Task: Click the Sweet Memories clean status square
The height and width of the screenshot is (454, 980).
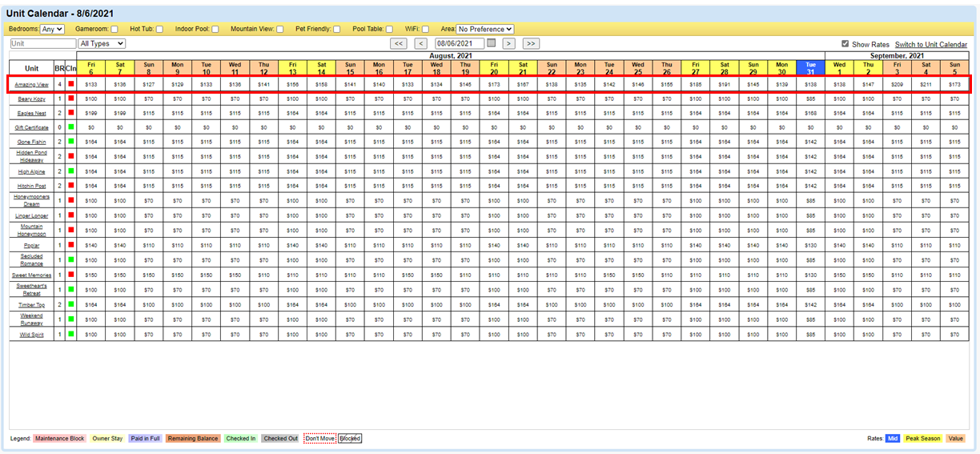Action: (71, 275)
